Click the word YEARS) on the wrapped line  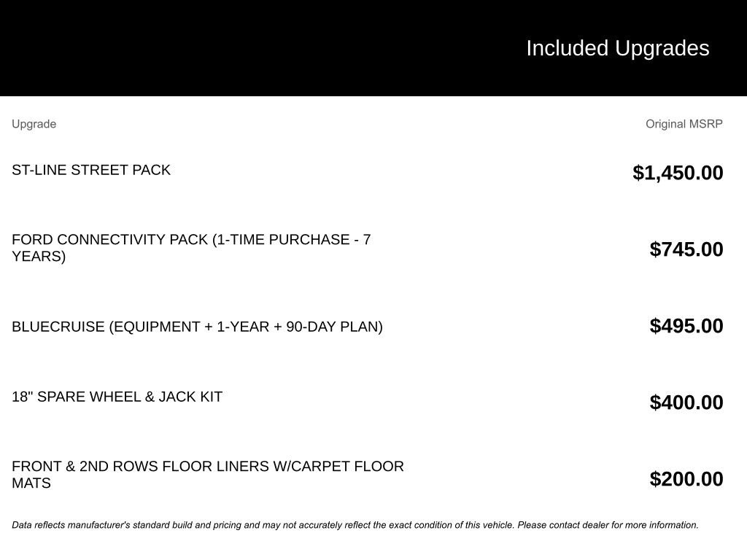tap(39, 257)
